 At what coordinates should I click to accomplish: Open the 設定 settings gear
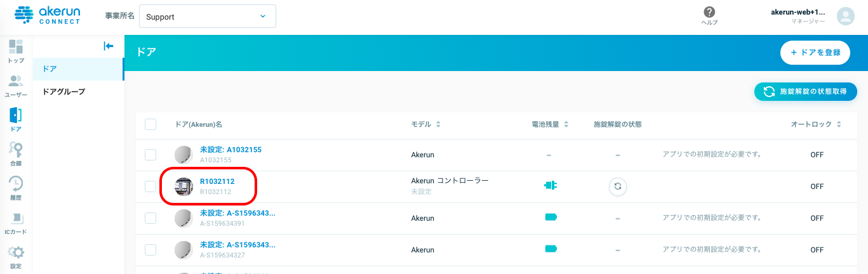[x=16, y=257]
